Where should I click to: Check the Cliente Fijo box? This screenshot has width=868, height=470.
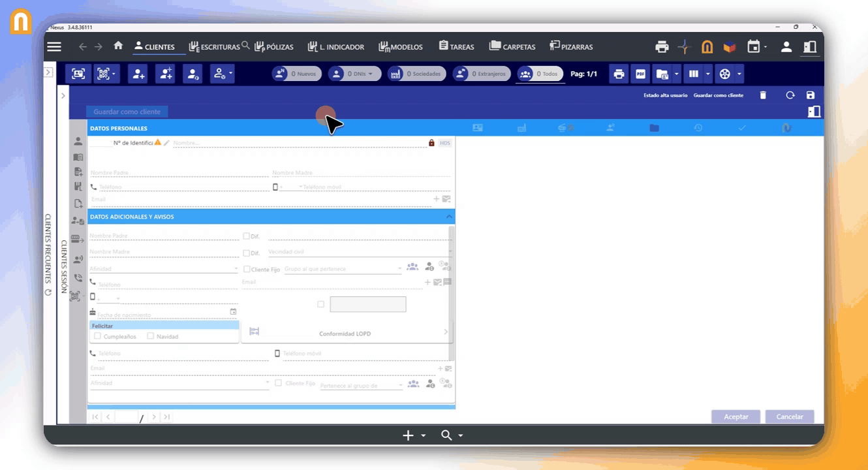click(x=247, y=269)
